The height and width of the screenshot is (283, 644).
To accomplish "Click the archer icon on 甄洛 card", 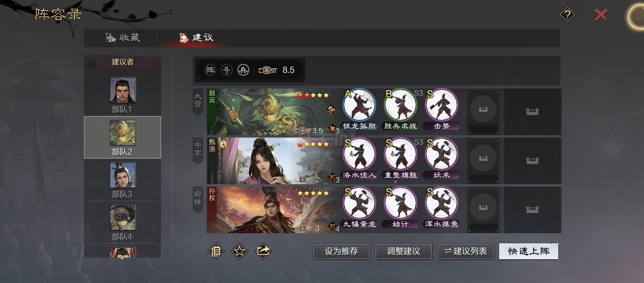I will (x=332, y=178).
